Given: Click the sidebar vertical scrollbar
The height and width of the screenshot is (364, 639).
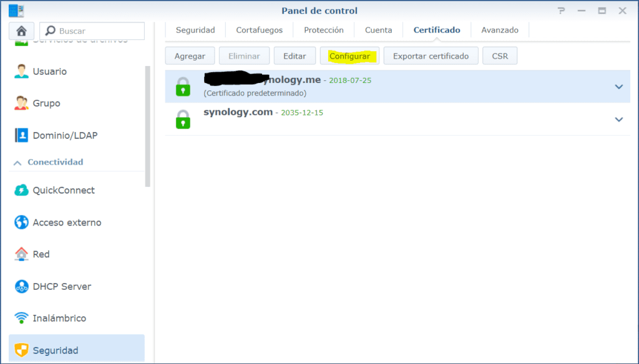Looking at the screenshot, I should [148, 125].
